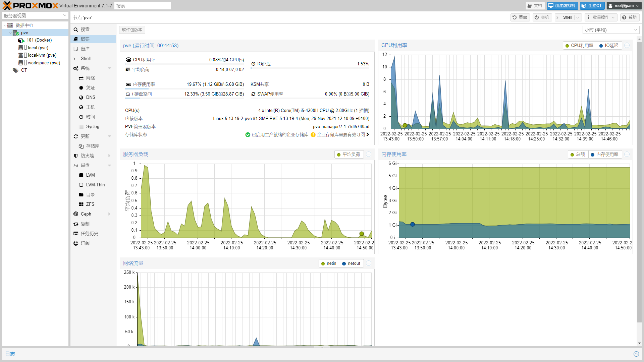Select the 备注 notes menu item
Screen dimensions: 644x362
coord(85,49)
